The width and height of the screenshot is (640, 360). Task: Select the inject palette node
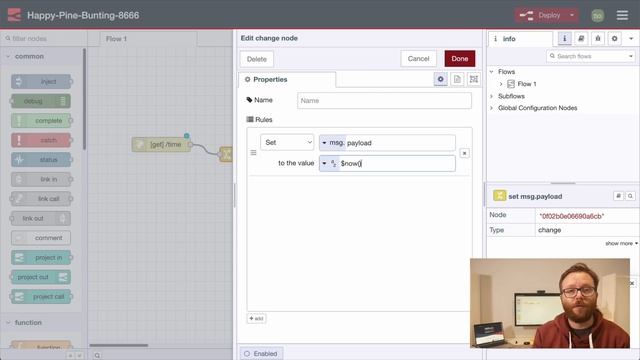click(41, 82)
